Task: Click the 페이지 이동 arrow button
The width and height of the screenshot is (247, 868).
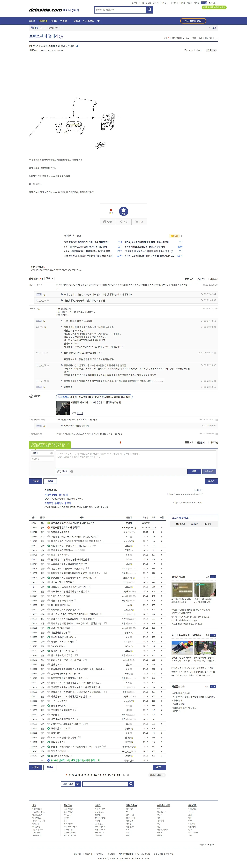Action: pyautogui.click(x=157, y=775)
